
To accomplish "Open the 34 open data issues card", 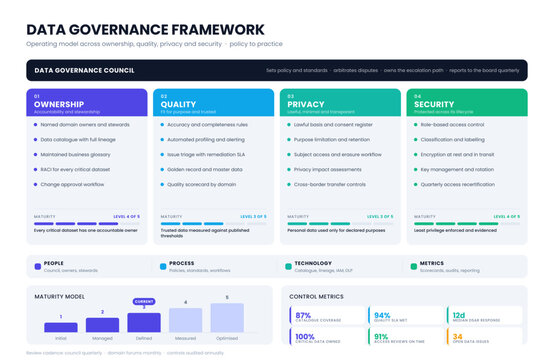I will [x=484, y=336].
